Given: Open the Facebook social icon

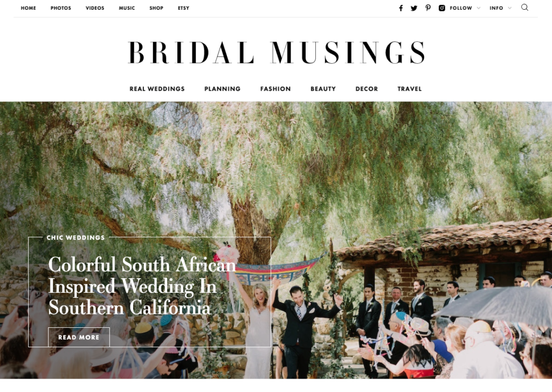Looking at the screenshot, I should tap(401, 8).
